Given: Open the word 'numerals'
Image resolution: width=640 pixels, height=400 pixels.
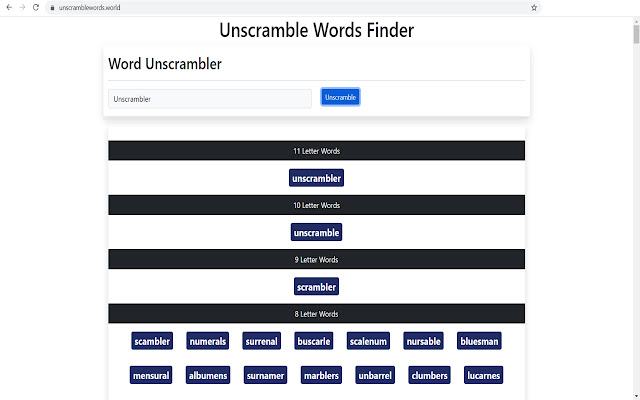Looking at the screenshot, I should tap(208, 341).
